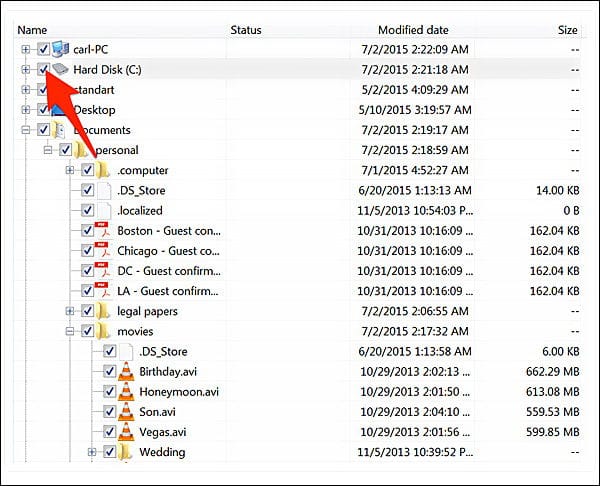
Task: Click the file icon of .DS_Store 14.00 KB
Action: pyautogui.click(x=104, y=190)
